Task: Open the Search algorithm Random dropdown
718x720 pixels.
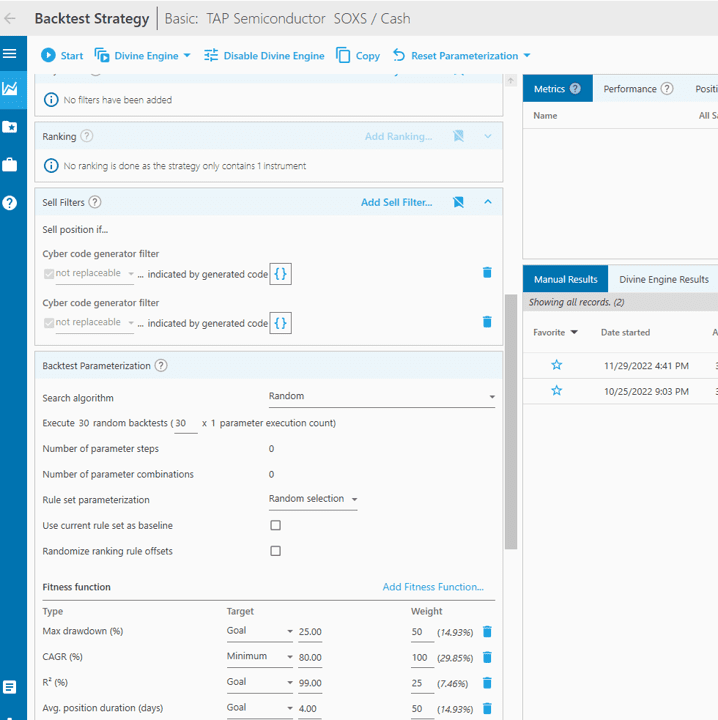Action: click(x=382, y=396)
